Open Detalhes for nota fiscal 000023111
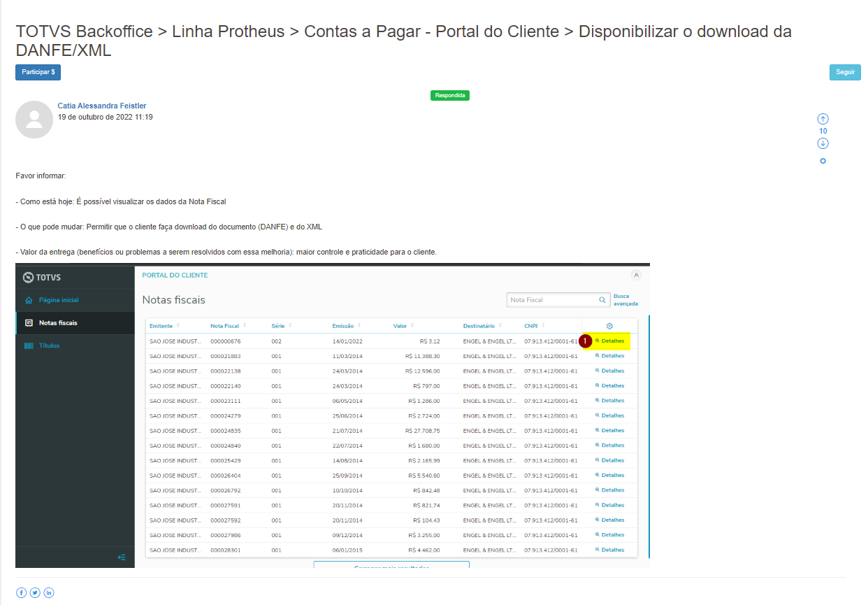 pyautogui.click(x=609, y=401)
